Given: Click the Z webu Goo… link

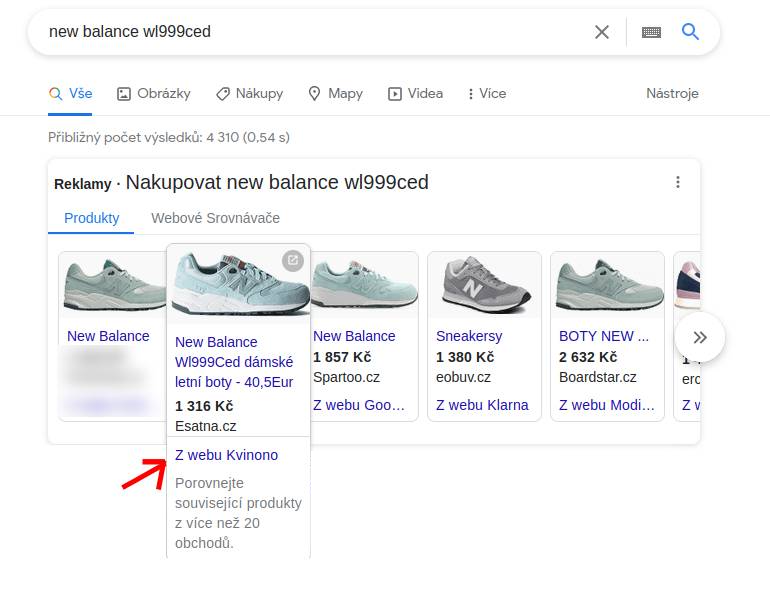Looking at the screenshot, I should [x=358, y=405].
